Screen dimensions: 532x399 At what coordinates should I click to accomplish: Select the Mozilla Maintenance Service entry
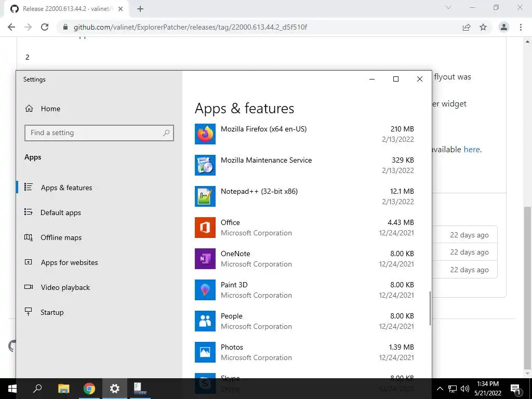tap(304, 165)
